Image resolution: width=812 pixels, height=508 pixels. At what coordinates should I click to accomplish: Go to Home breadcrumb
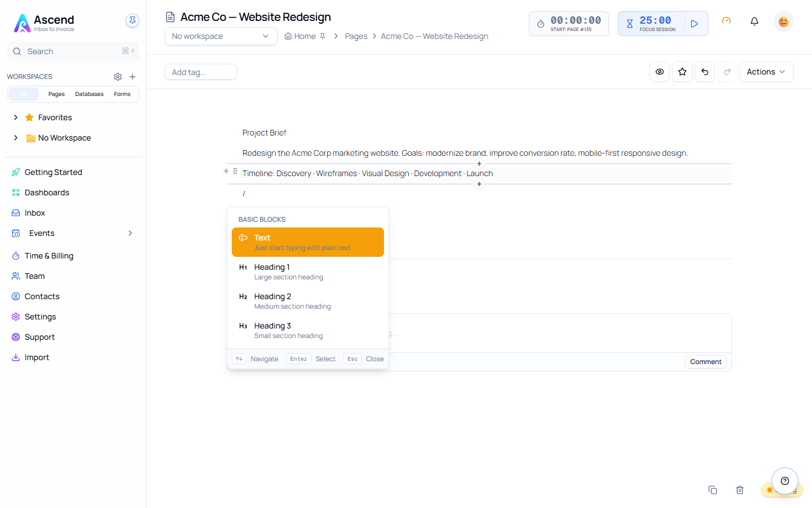(301, 36)
